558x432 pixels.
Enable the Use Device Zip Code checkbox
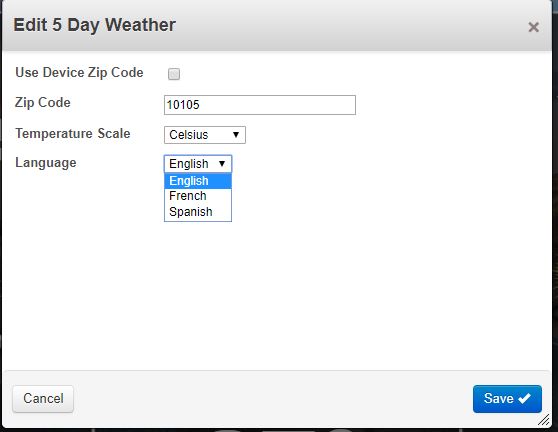point(174,74)
